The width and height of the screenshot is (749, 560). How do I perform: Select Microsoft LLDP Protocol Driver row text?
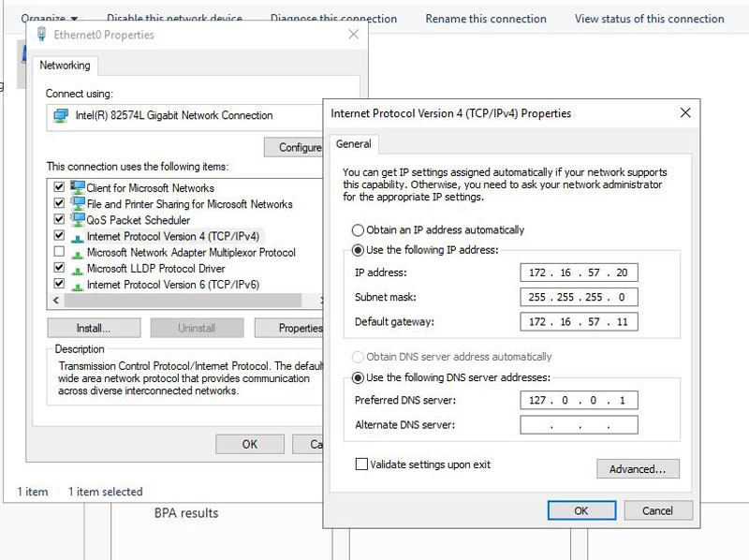[155, 269]
